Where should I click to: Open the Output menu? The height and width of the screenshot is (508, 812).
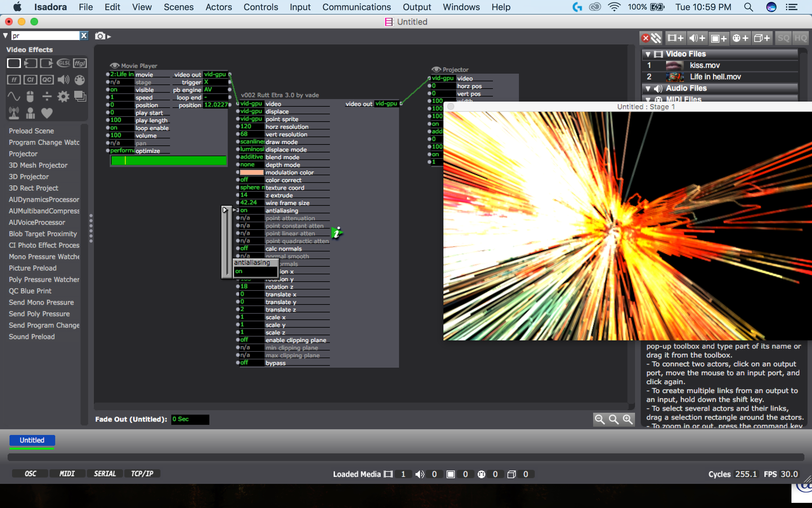pos(417,7)
